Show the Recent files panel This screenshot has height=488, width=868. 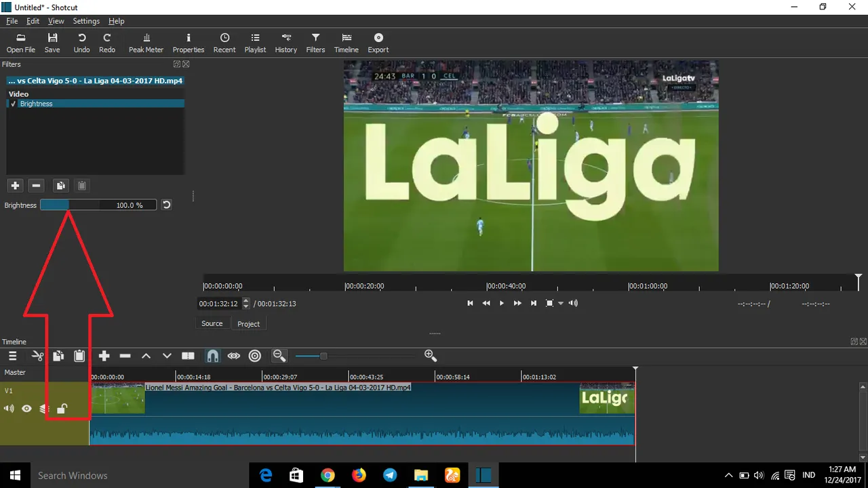click(x=224, y=43)
